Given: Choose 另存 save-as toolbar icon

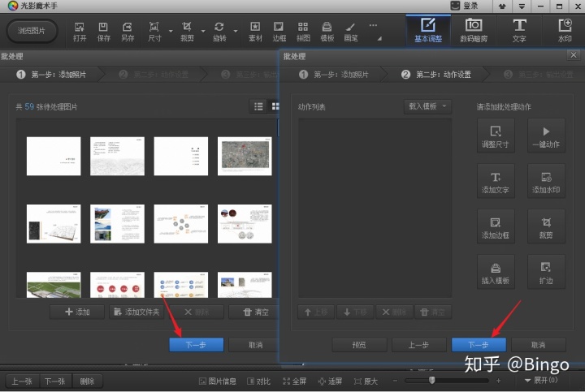Looking at the screenshot, I should point(128,32).
